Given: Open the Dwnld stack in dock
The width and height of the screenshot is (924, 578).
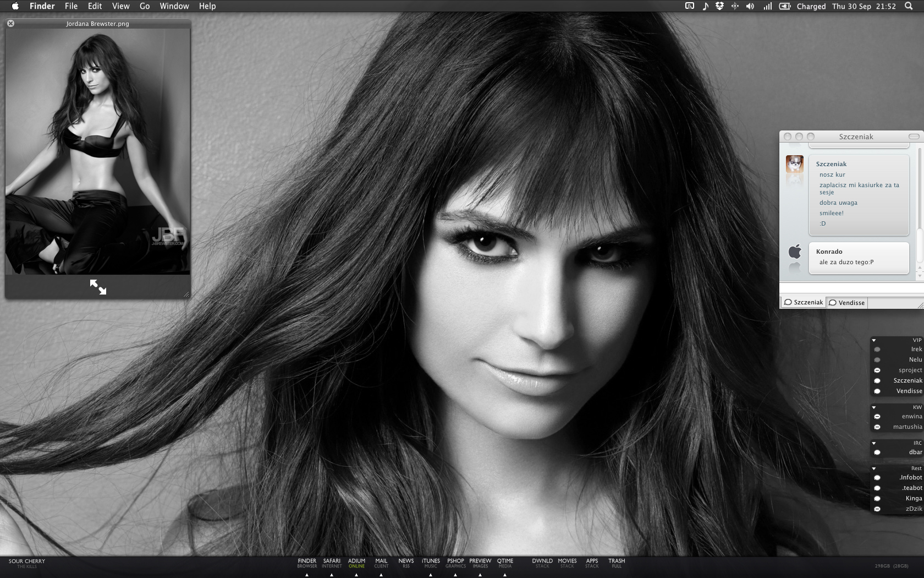Looking at the screenshot, I should tap(542, 563).
